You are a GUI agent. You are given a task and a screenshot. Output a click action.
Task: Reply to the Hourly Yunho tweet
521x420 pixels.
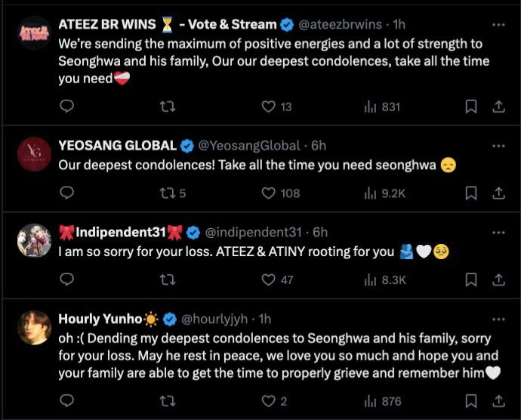tap(66, 402)
